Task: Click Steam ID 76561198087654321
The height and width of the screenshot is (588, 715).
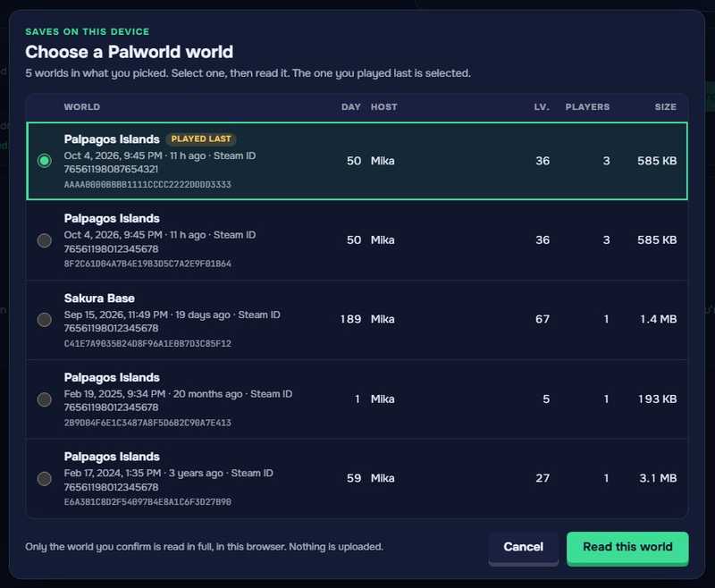Action: [111, 169]
